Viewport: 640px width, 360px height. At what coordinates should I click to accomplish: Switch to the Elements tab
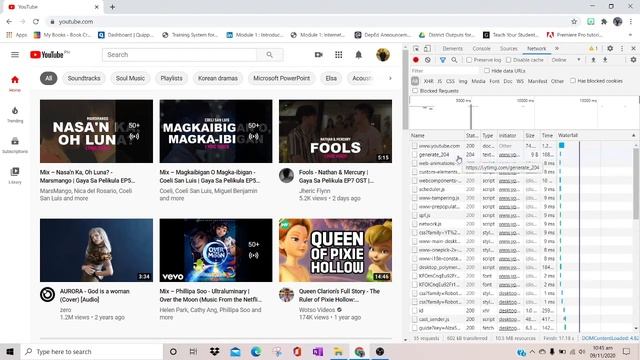[x=453, y=48]
